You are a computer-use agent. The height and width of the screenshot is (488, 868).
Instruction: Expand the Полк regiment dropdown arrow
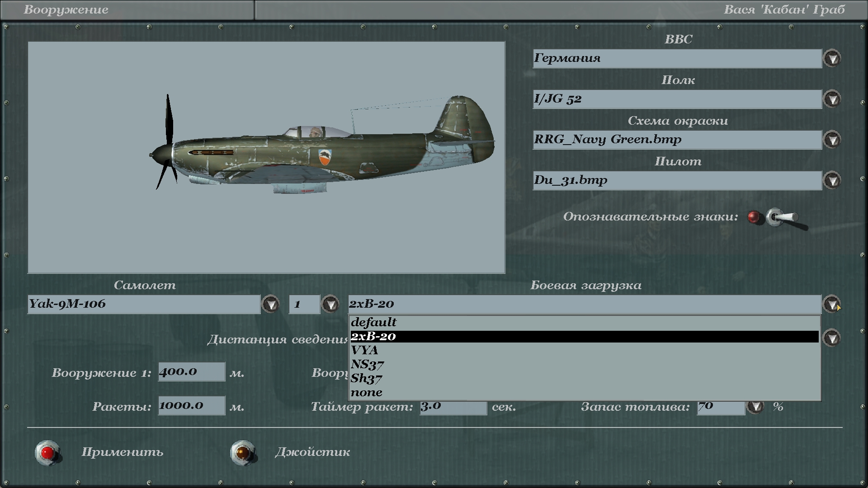832,99
